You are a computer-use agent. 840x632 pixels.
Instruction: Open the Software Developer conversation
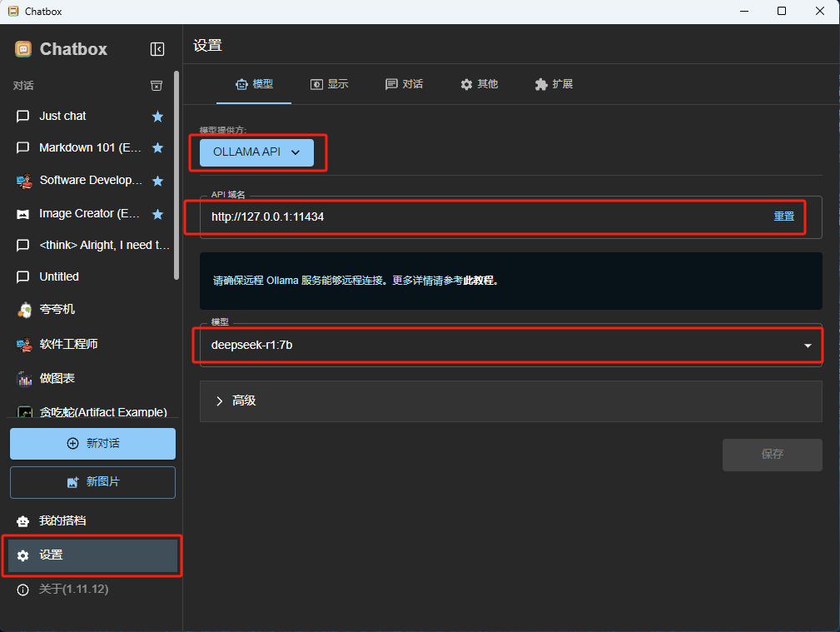[x=90, y=181]
